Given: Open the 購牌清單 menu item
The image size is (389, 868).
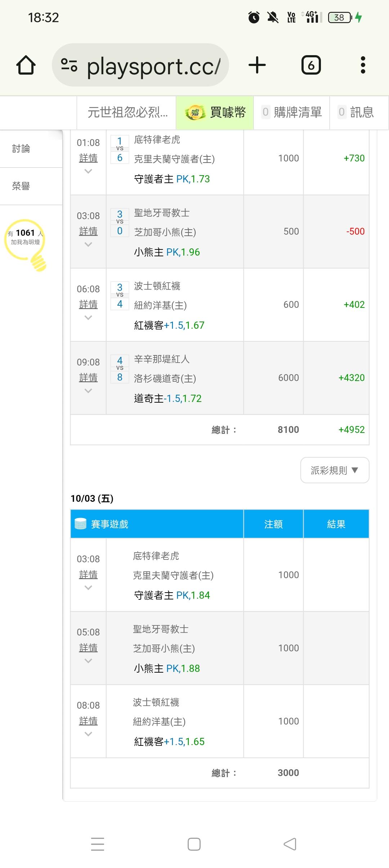Looking at the screenshot, I should coord(292,112).
